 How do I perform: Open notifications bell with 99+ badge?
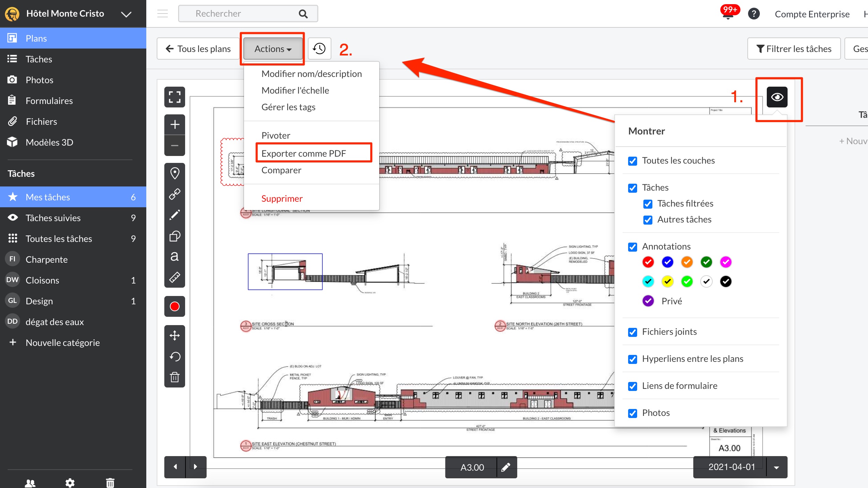pos(728,12)
